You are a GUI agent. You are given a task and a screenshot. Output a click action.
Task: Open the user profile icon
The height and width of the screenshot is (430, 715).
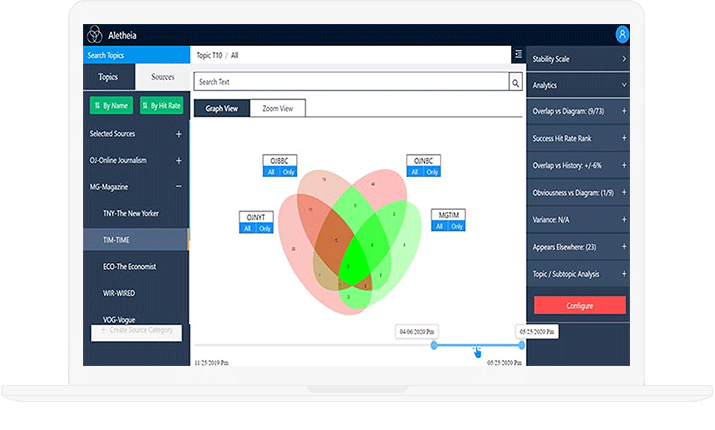(x=622, y=34)
